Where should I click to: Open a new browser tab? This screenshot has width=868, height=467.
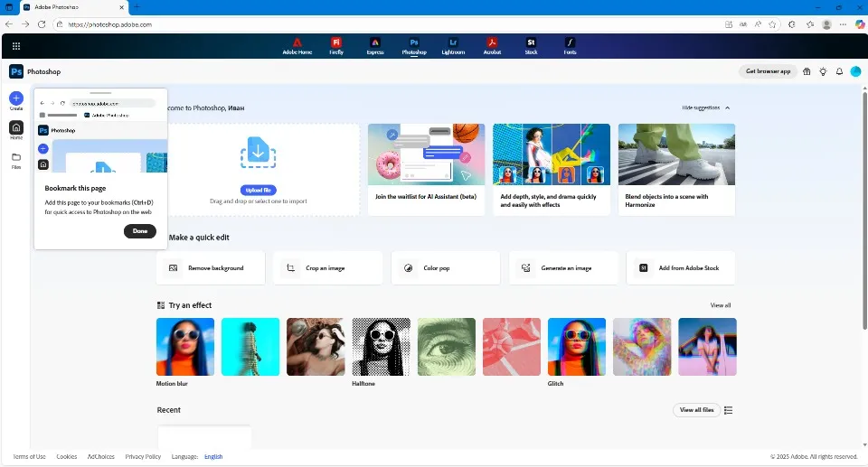137,7
